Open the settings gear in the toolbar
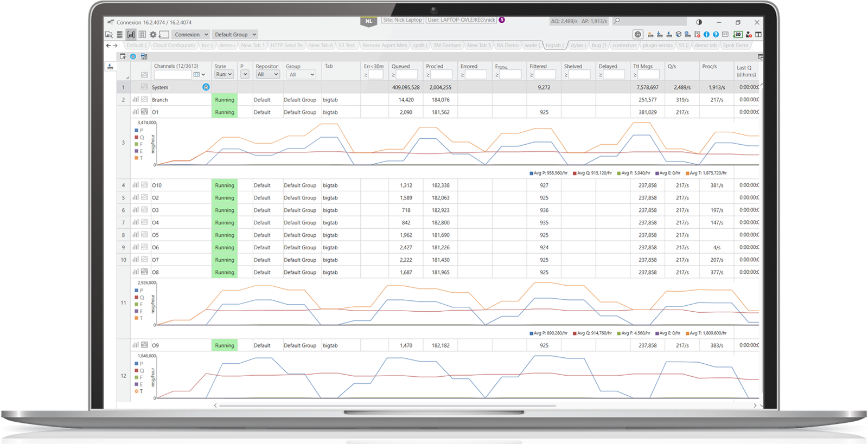 pos(153,35)
